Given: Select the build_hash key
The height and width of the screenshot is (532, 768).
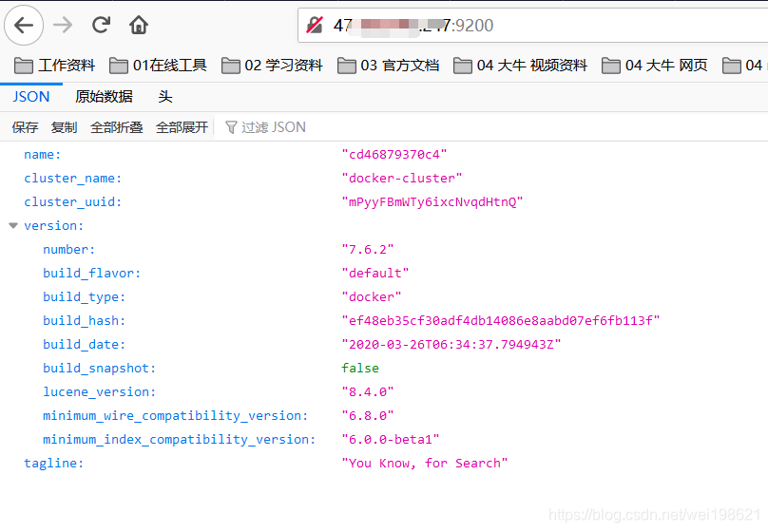Looking at the screenshot, I should 85,320.
